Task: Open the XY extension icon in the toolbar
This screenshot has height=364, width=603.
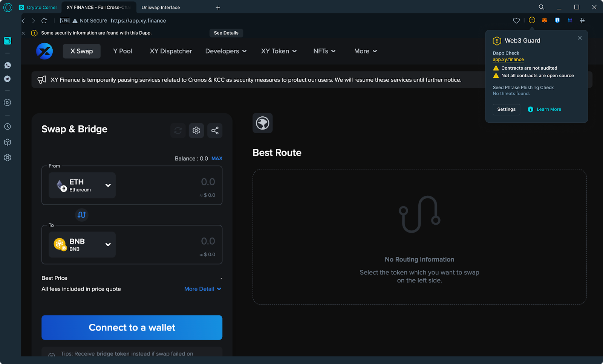Action: (x=570, y=20)
